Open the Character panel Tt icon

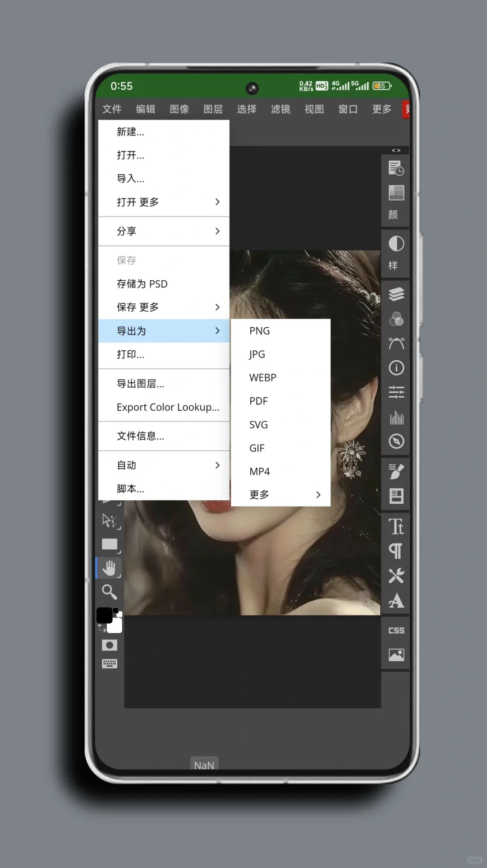pyautogui.click(x=396, y=526)
